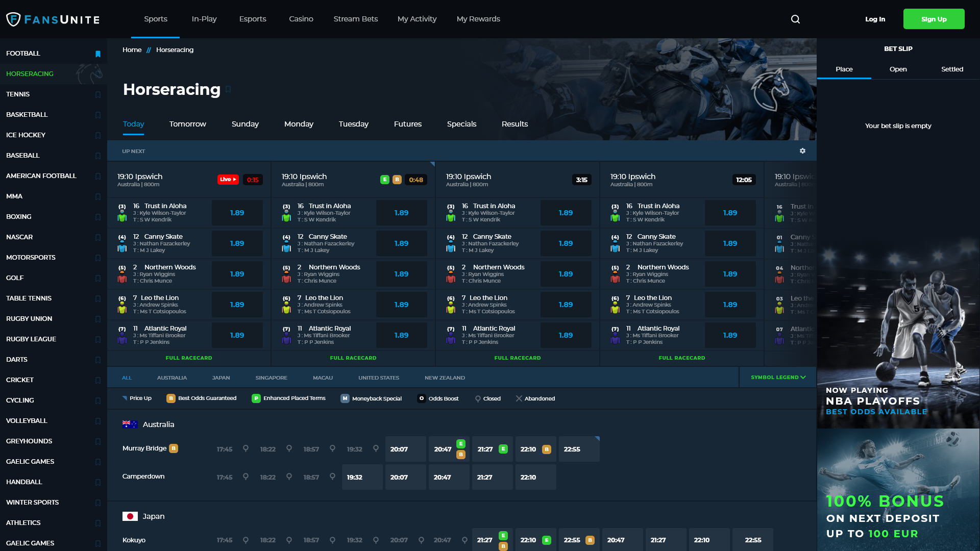This screenshot has width=980, height=551.
Task: Open Full Racecard of first race
Action: (x=189, y=358)
